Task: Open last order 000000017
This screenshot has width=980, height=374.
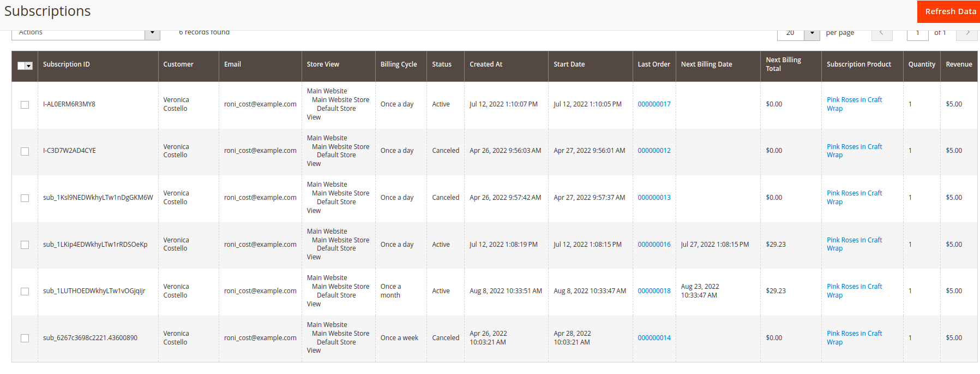Action: (x=654, y=104)
